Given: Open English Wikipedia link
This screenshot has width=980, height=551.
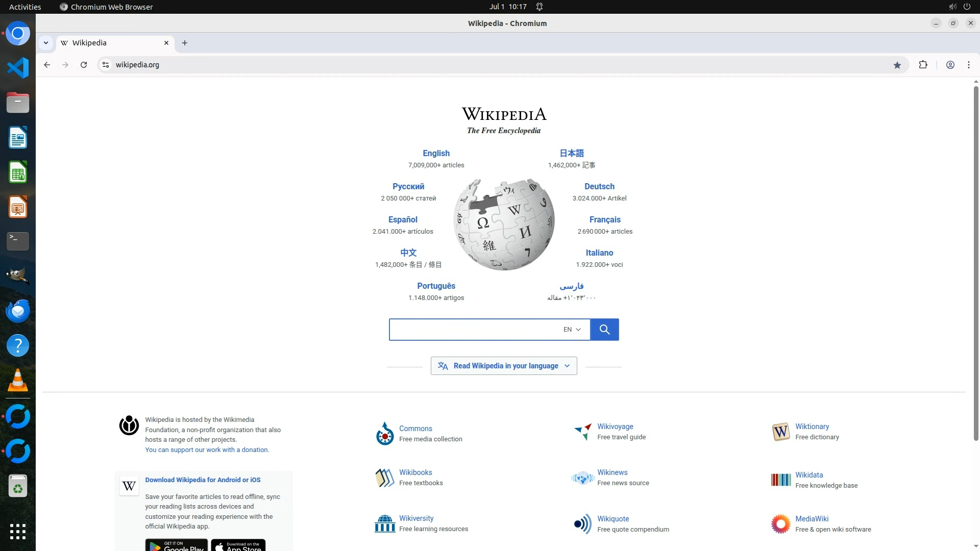Looking at the screenshot, I should point(436,153).
